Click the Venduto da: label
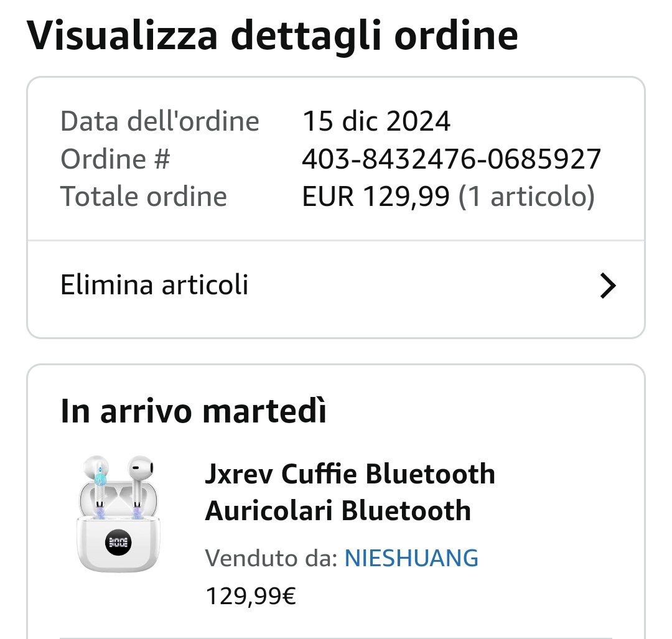 point(271,558)
